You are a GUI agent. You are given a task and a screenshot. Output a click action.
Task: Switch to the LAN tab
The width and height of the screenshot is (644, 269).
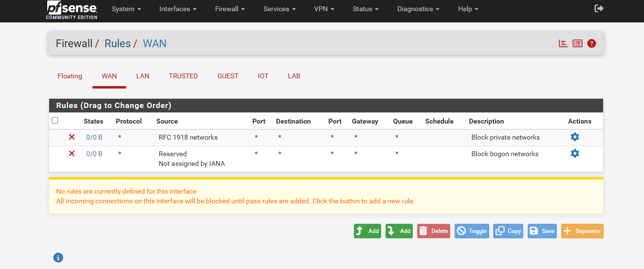(x=143, y=76)
